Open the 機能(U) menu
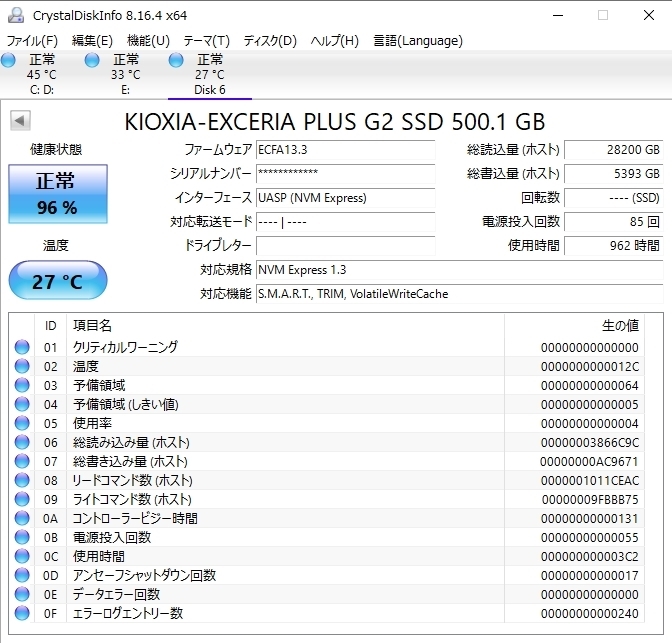The image size is (672, 643). point(148,41)
